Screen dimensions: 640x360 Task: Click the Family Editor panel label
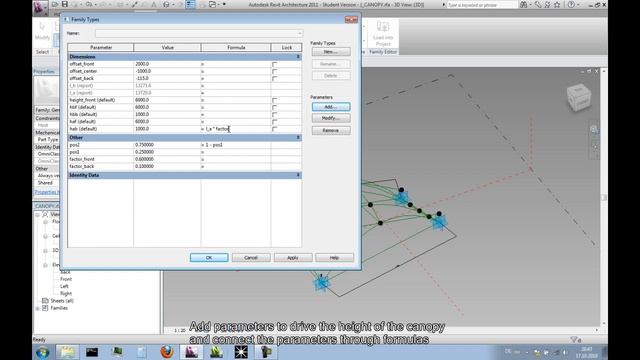pos(383,52)
